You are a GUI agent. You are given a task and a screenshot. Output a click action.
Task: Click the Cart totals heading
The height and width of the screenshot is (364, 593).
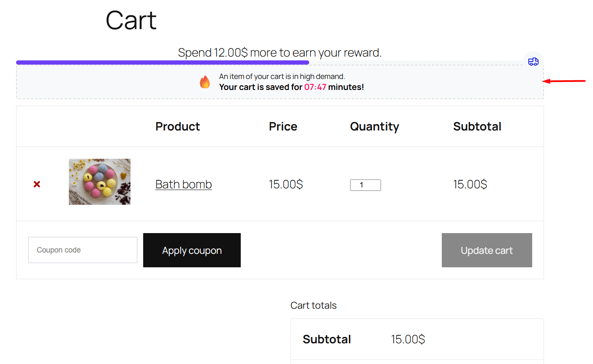[313, 305]
